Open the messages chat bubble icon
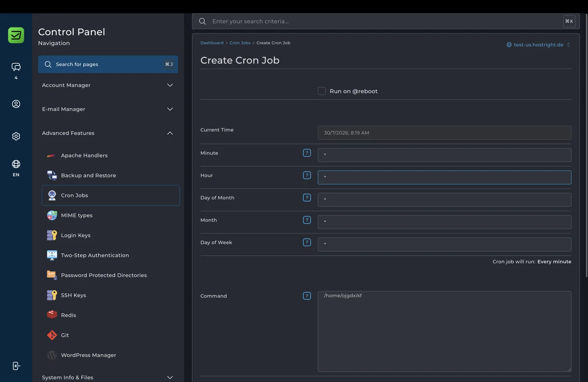588x382 pixels. point(16,67)
